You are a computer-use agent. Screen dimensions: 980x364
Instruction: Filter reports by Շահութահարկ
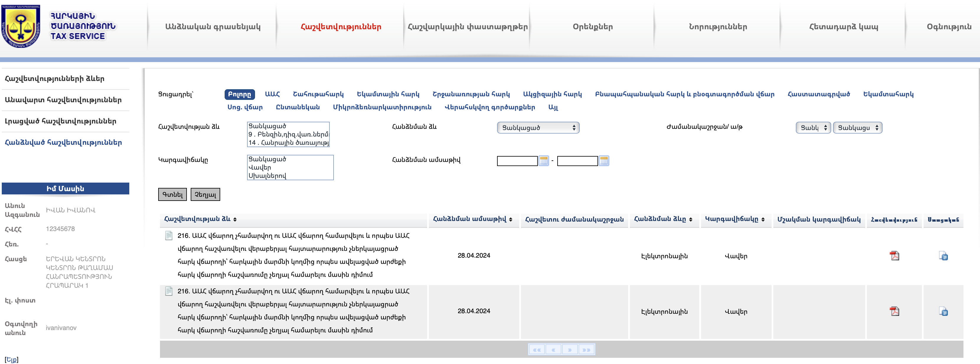(x=318, y=94)
